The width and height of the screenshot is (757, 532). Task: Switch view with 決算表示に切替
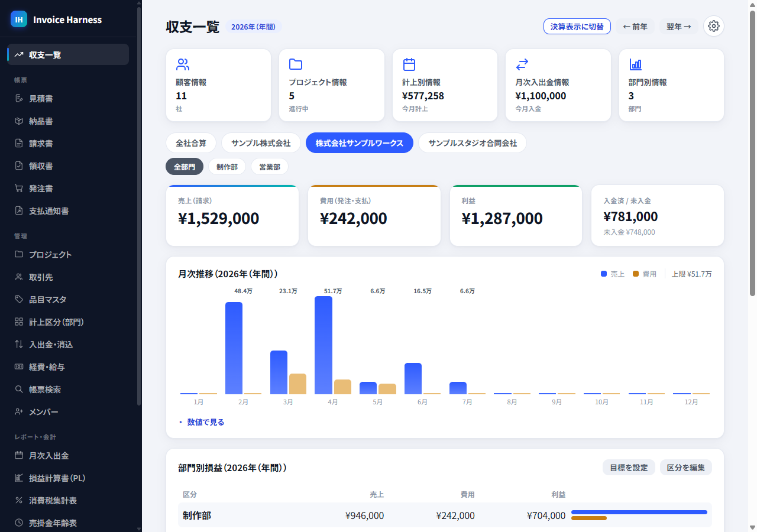coord(577,27)
